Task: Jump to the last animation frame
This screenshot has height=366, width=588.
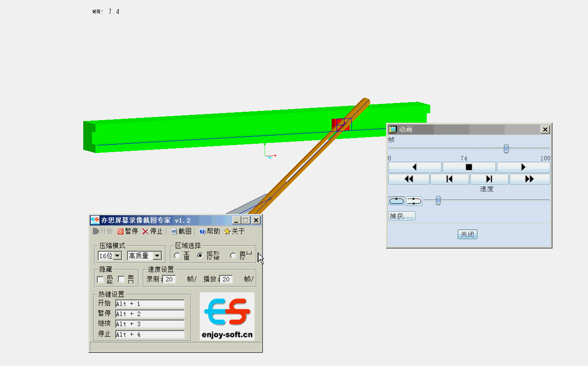Action: coord(489,179)
